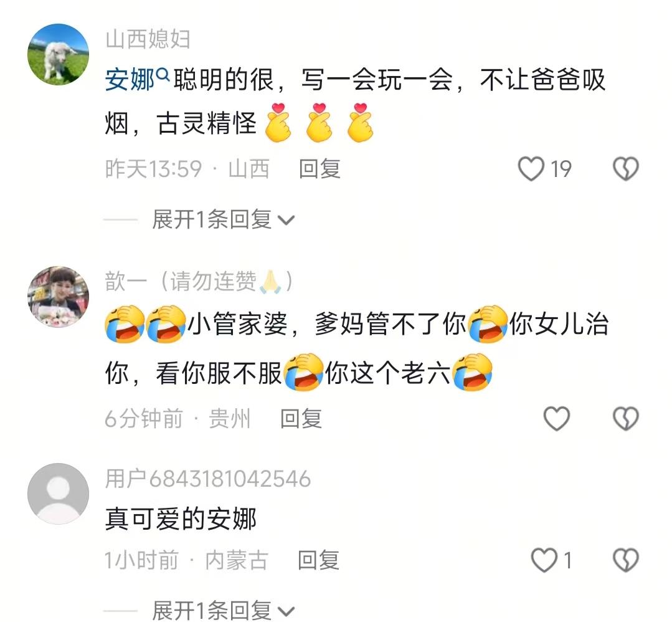The width and height of the screenshot is (672, 622).
Task: Tap chevron beside first 展开1条回复
Action: click(x=286, y=221)
